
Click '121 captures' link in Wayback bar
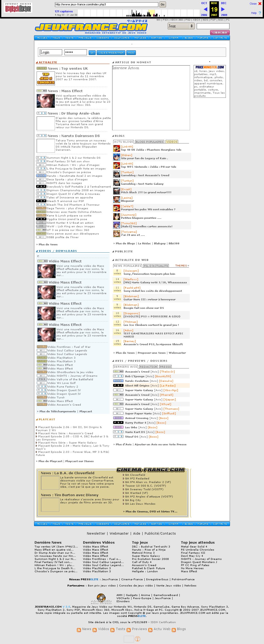tap(64, 11)
